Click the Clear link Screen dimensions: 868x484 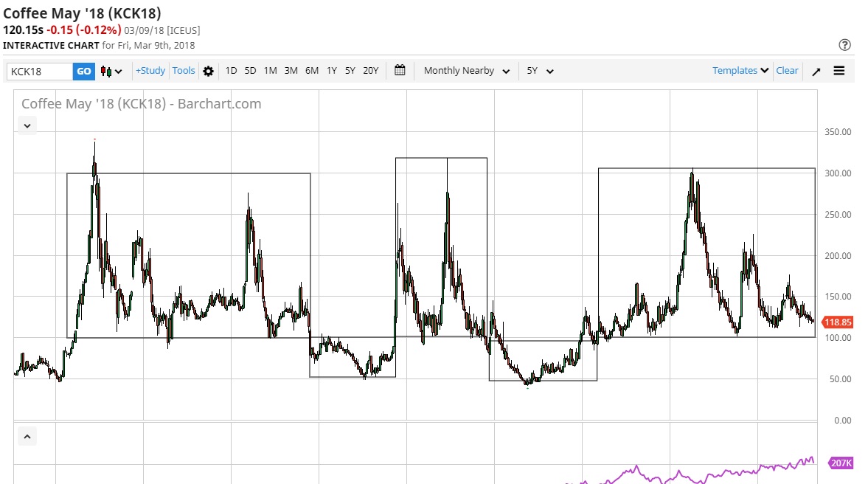coord(787,70)
